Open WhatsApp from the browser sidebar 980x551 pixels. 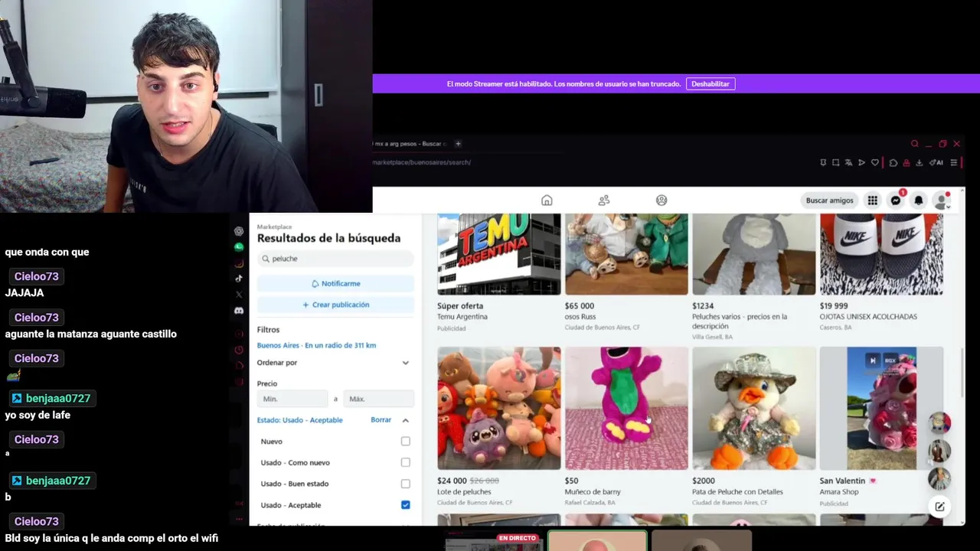click(239, 247)
